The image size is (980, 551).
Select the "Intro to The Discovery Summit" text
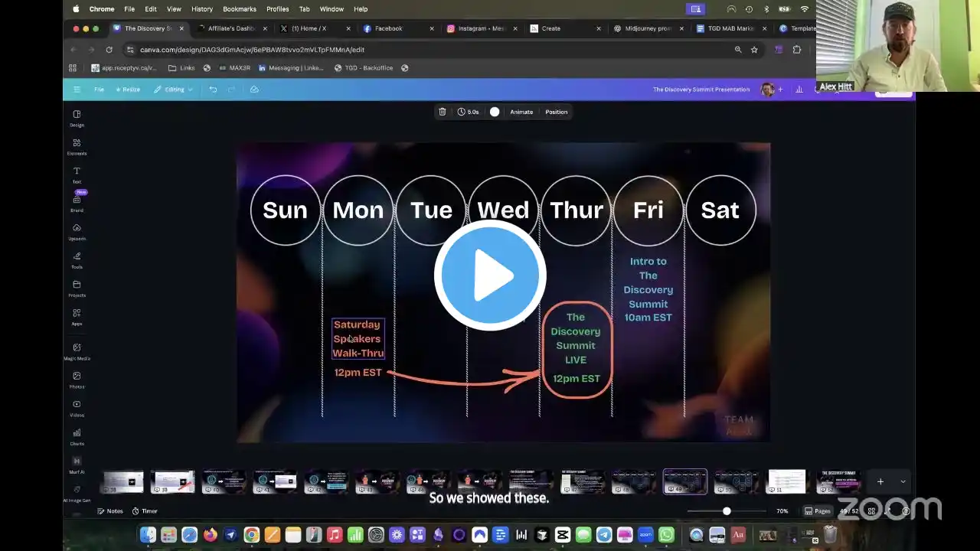[x=648, y=289]
